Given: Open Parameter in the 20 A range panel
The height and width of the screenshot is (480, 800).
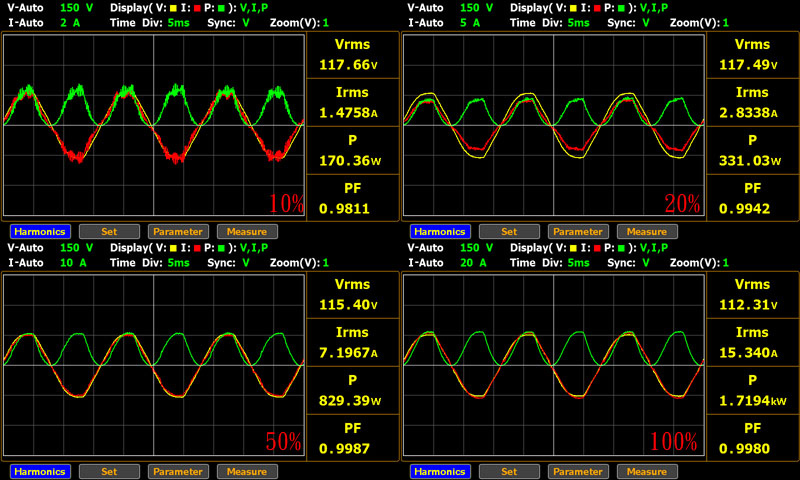Looking at the screenshot, I should 578,471.
